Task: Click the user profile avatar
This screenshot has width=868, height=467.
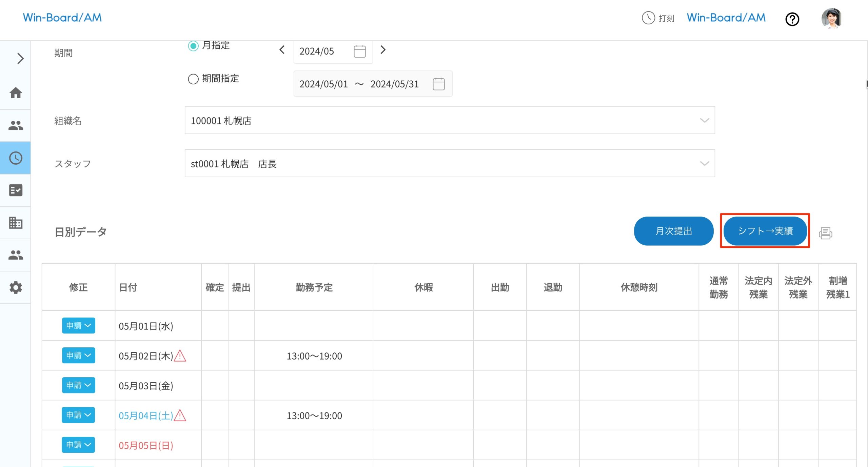Action: click(x=831, y=18)
